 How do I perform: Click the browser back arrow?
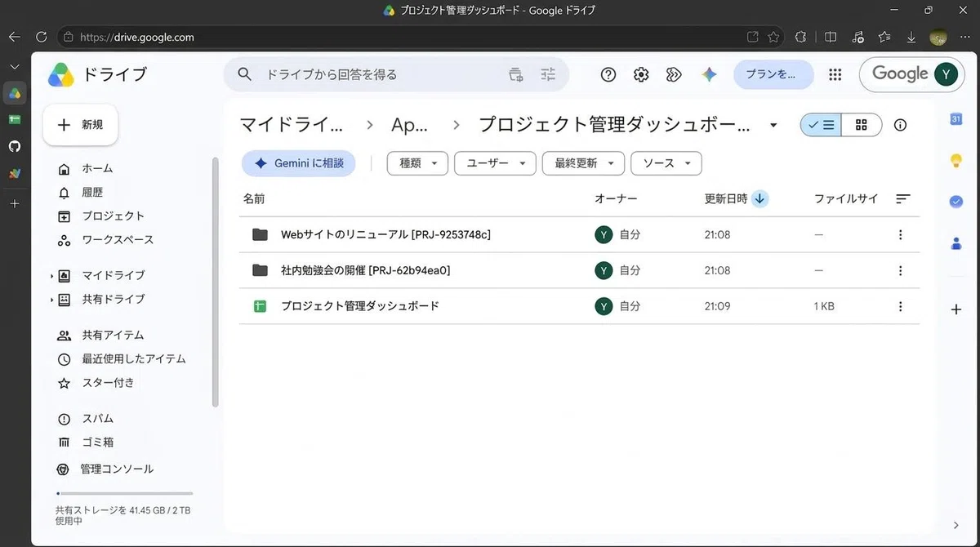tap(14, 37)
